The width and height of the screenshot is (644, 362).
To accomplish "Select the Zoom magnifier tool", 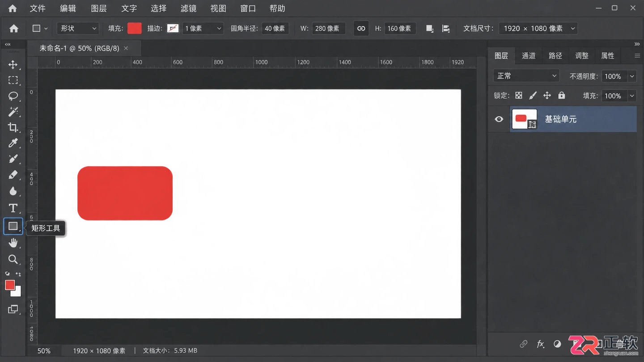I will pos(13,259).
